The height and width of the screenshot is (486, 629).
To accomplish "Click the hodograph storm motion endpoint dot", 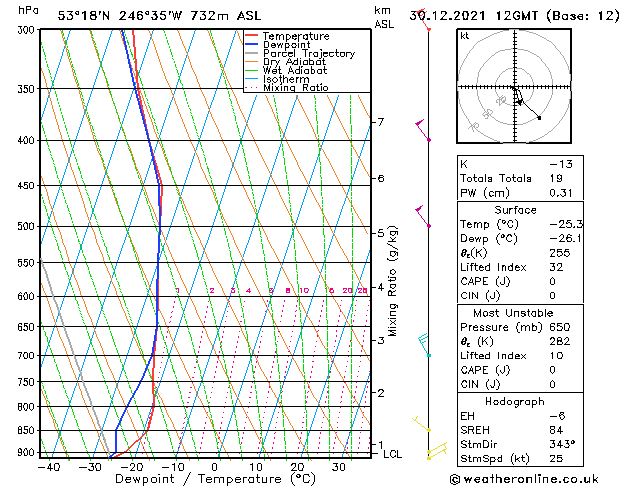I will coord(539,118).
